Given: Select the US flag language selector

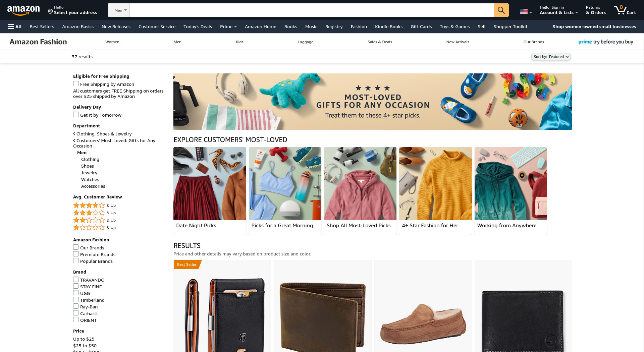Looking at the screenshot, I should click(526, 11).
